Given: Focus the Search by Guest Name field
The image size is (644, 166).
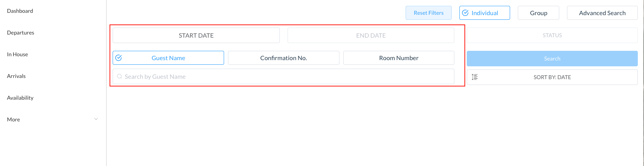Looking at the screenshot, I should click(x=286, y=77).
